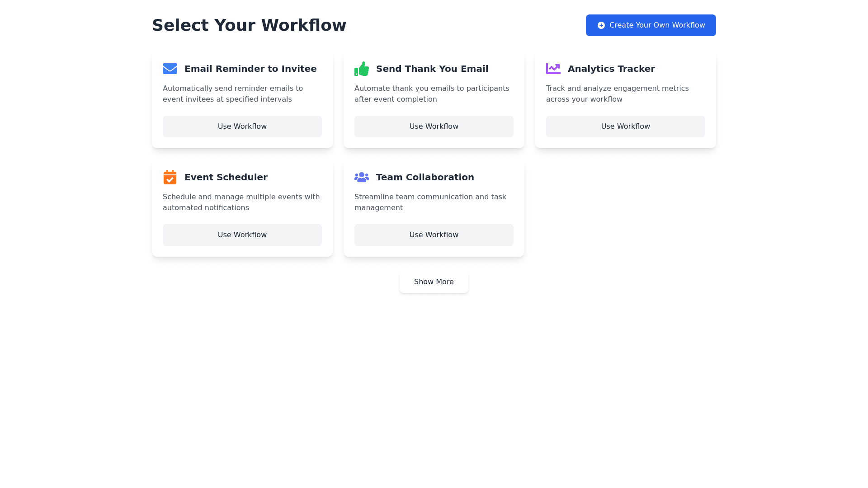The width and height of the screenshot is (868, 488).
Task: Use the Email Reminder to Invitee workflow
Action: tap(242, 127)
